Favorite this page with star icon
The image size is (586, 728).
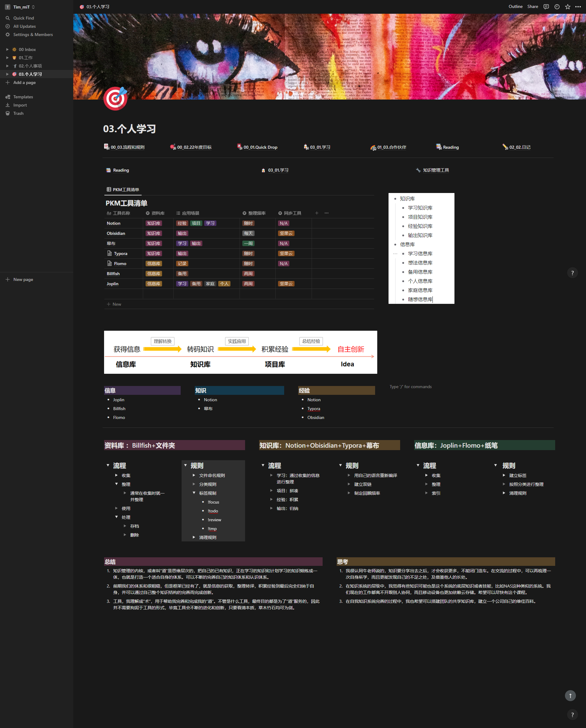click(x=567, y=7)
